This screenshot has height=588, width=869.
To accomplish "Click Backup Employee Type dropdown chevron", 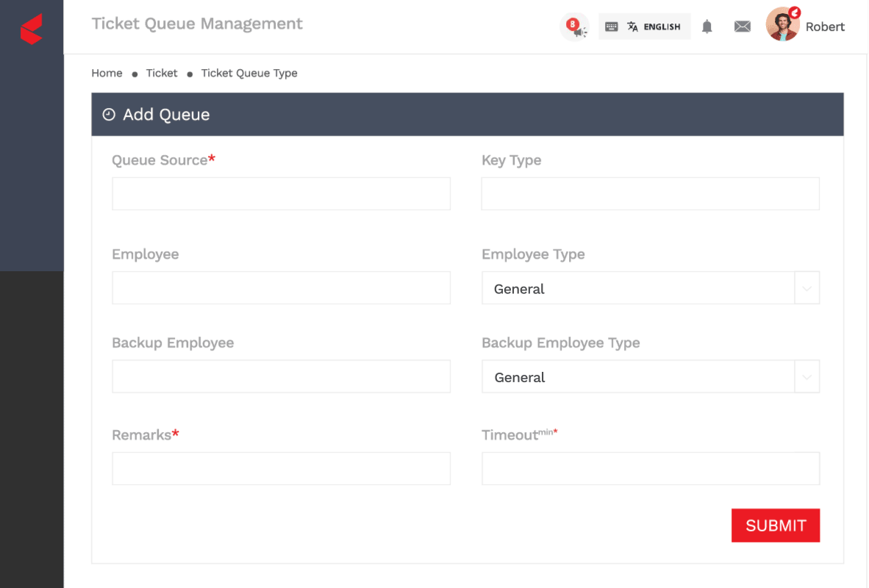I will [807, 377].
